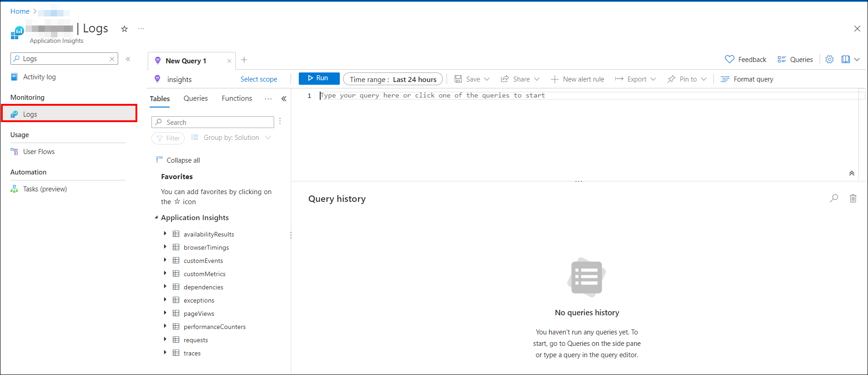The image size is (868, 375).
Task: Close the Logs blade with the X
Action: (x=857, y=28)
